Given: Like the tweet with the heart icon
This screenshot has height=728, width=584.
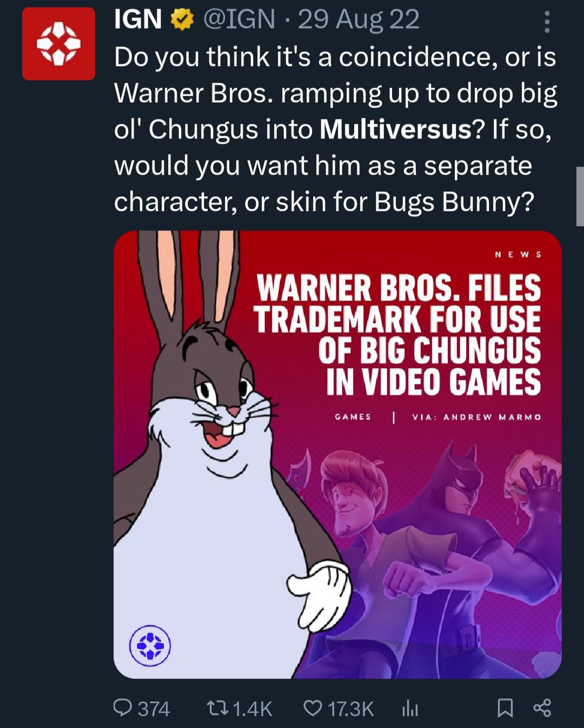Looking at the screenshot, I should [x=313, y=708].
